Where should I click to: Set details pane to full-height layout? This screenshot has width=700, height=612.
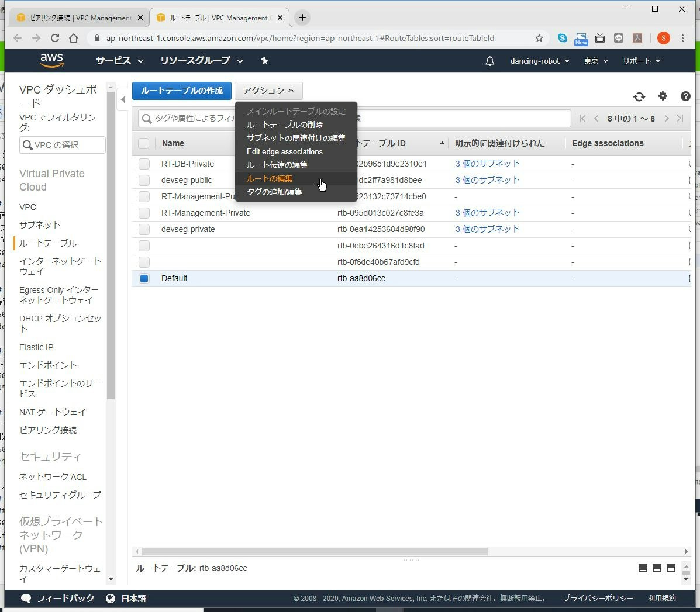pyautogui.click(x=671, y=568)
